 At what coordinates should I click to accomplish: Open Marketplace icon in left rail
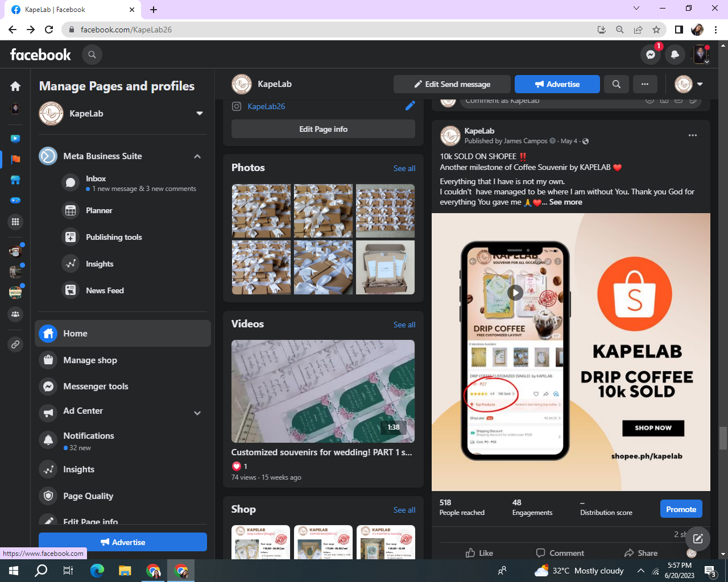tap(15, 180)
